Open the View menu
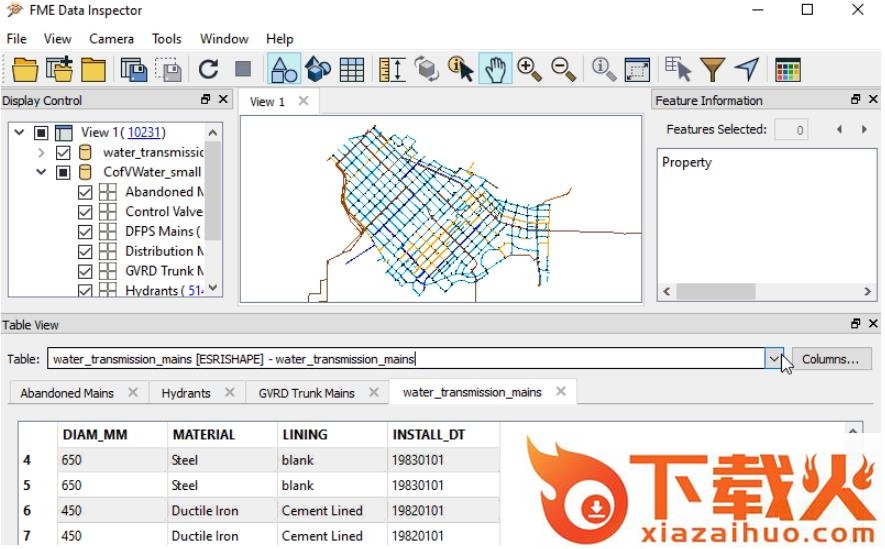885x549 pixels. pyautogui.click(x=58, y=38)
